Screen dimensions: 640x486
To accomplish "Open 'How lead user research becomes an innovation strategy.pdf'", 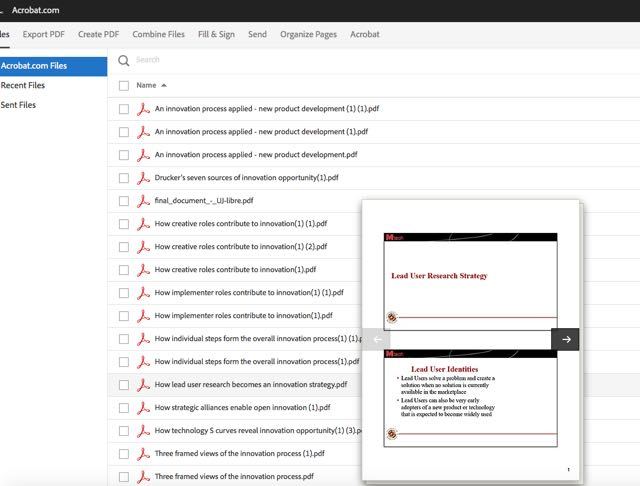I will pyautogui.click(x=251, y=384).
